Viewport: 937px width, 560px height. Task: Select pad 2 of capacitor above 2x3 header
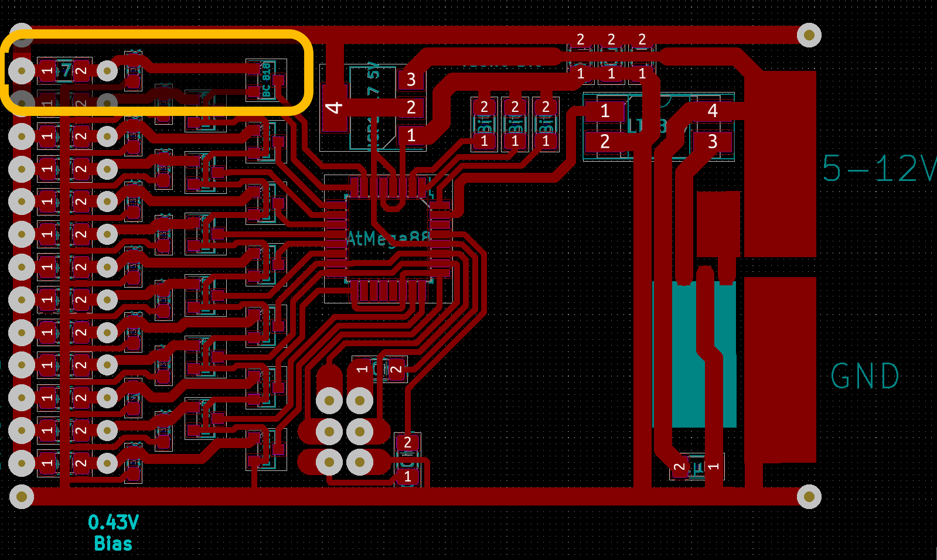point(397,369)
